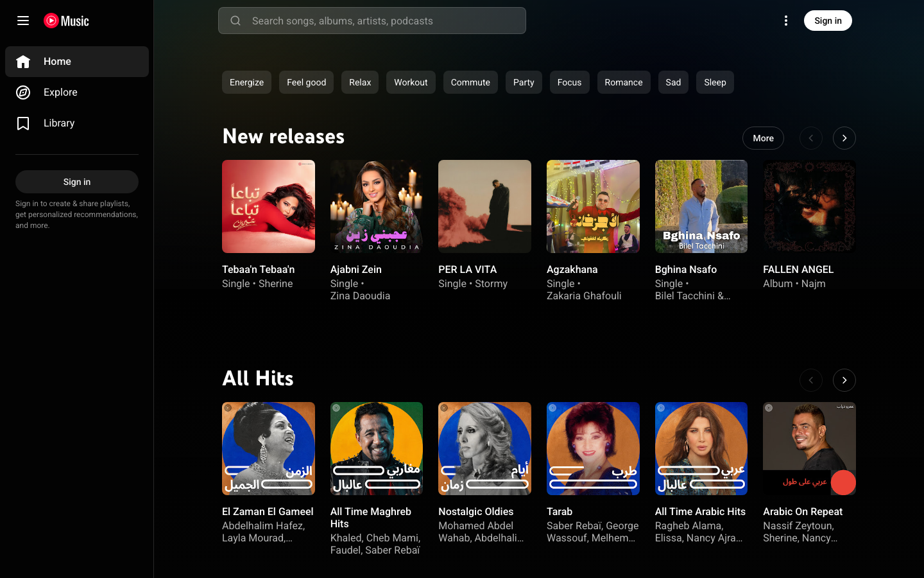Viewport: 924px width, 578px height.
Task: Select the Romance mood chip
Action: 624,82
